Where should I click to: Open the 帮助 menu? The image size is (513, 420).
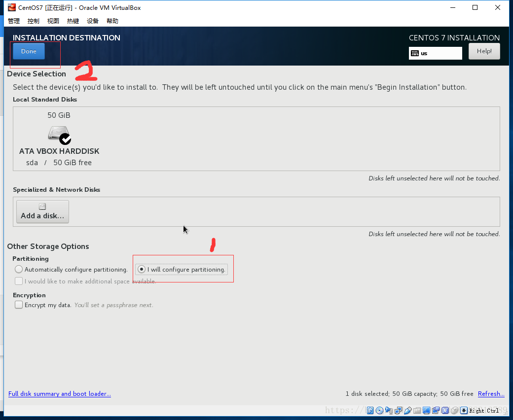point(112,21)
